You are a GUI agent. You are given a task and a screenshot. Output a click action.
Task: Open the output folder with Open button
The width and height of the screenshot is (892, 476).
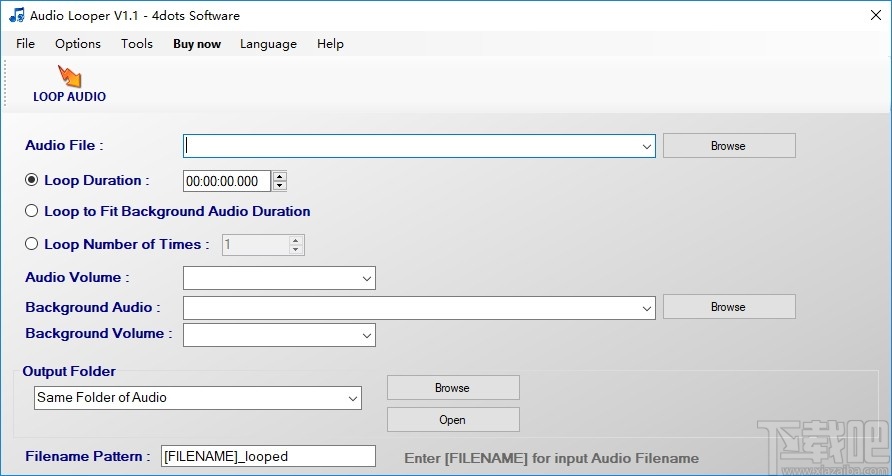pos(453,420)
